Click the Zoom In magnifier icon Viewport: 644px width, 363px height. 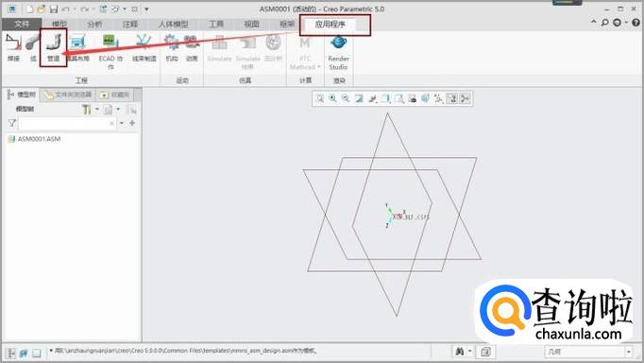point(332,98)
